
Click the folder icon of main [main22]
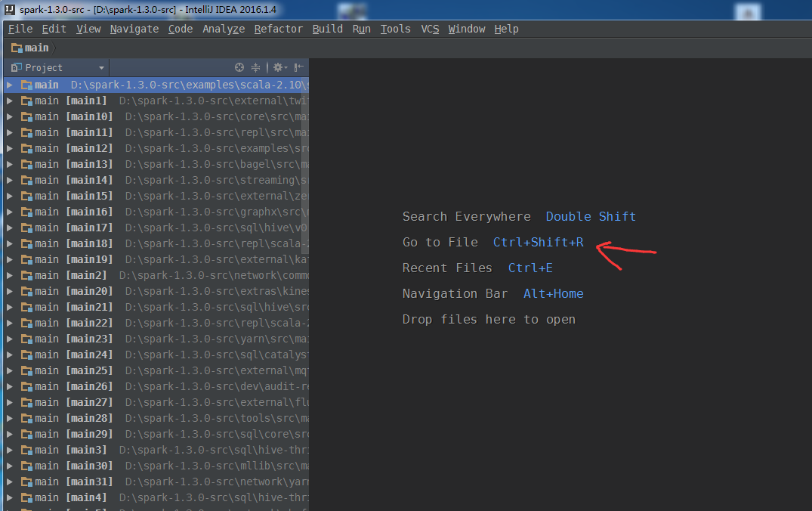26,324
